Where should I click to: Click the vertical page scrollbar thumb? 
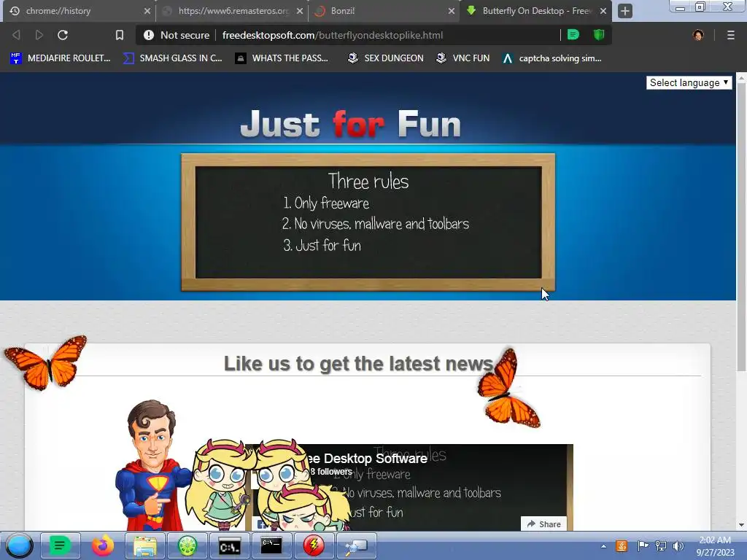741,228
